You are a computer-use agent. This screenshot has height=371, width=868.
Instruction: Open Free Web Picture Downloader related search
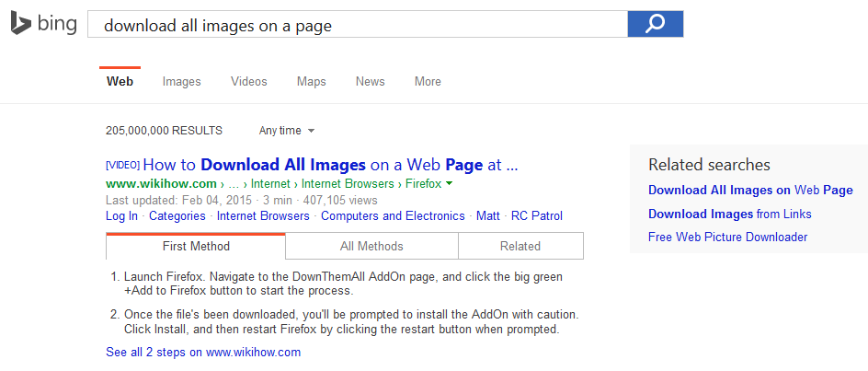coord(727,237)
